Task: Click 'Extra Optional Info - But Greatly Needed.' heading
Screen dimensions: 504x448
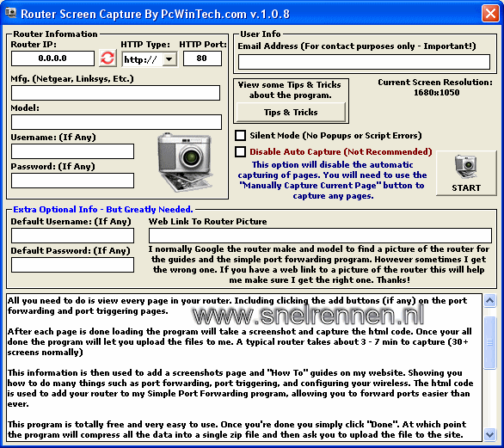Action: coord(103,209)
